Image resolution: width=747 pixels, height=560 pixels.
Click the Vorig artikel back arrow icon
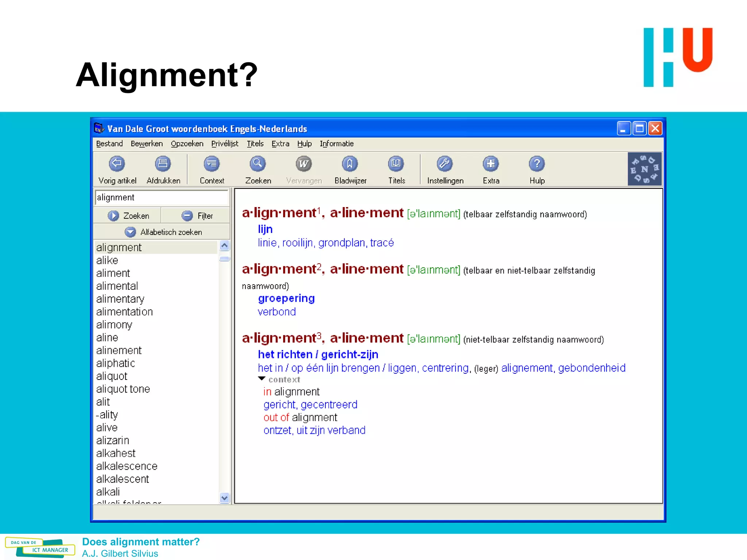[x=117, y=164]
